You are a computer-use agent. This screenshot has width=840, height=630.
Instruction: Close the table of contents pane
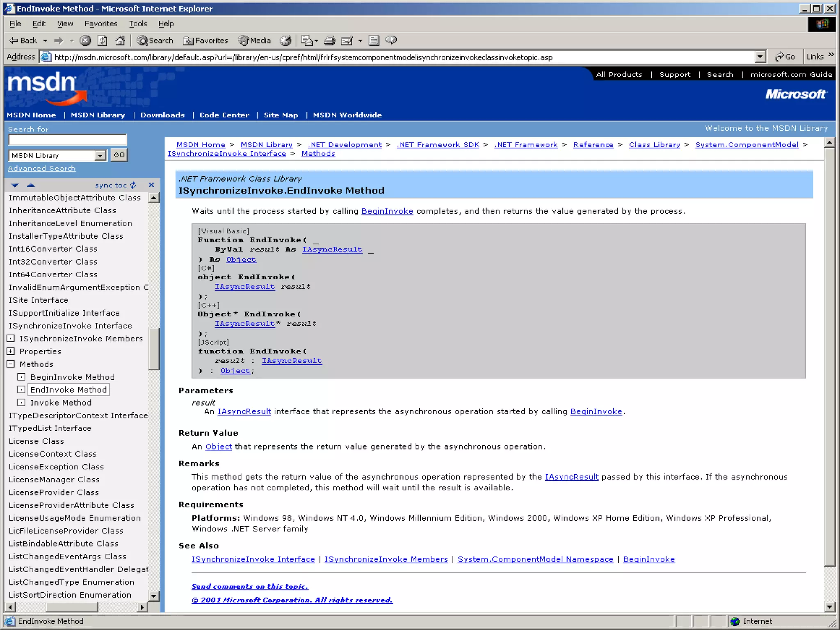[x=151, y=185]
